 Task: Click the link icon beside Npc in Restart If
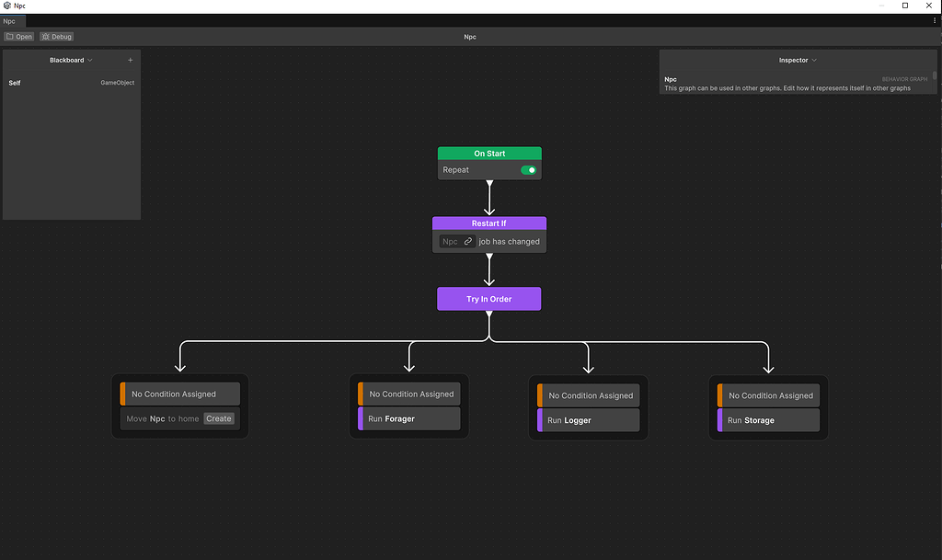[468, 241]
